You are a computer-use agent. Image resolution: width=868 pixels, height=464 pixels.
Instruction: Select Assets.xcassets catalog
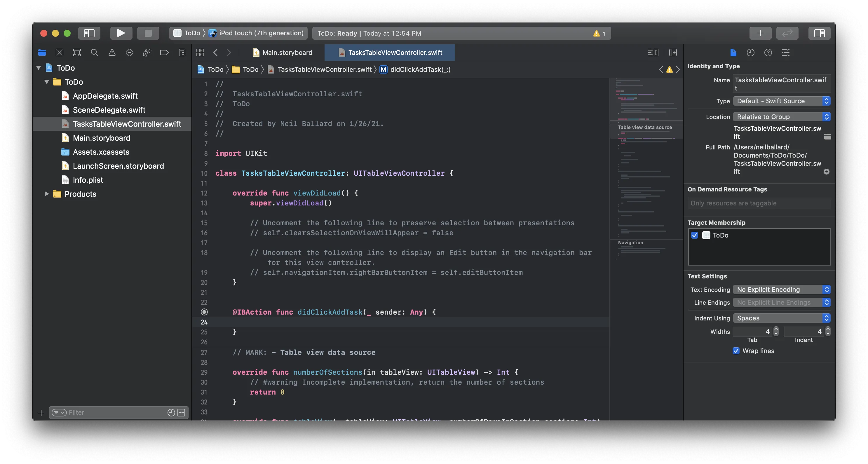point(101,152)
